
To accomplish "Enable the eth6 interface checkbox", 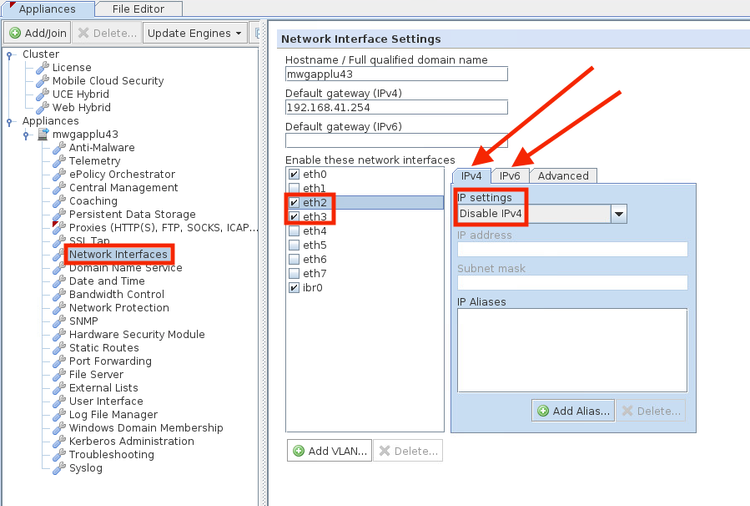I will click(x=294, y=259).
